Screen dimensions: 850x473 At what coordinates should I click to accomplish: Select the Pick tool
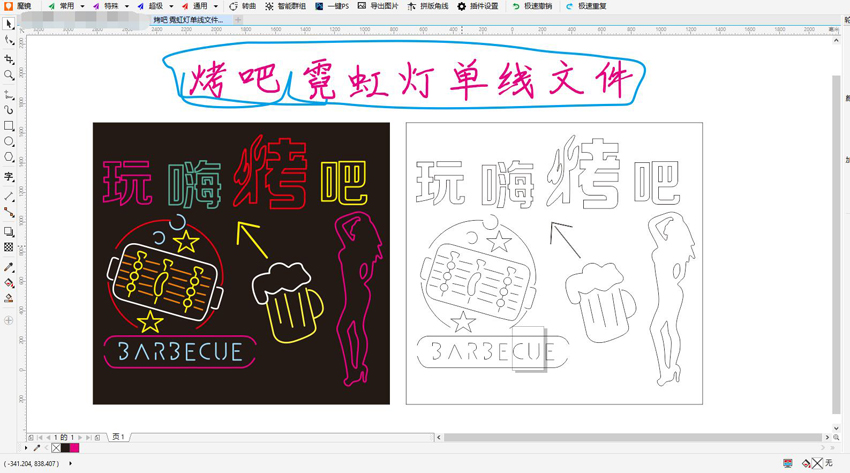click(x=9, y=24)
